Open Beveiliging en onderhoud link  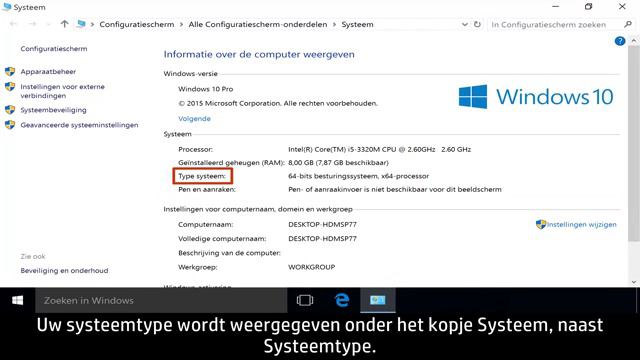64,271
